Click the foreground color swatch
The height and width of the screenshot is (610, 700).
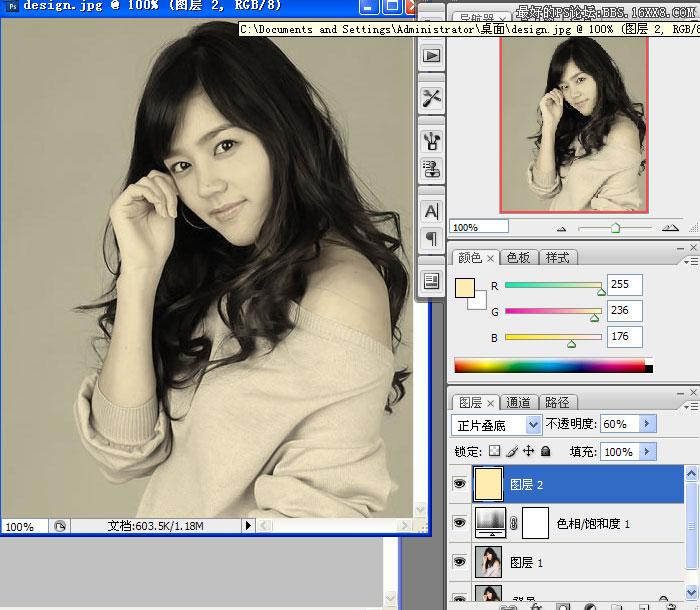(x=465, y=288)
